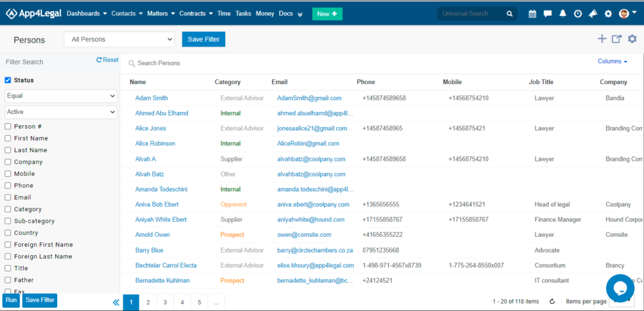Click the clock time-tracker icon
The height and width of the screenshot is (311, 644).
(x=578, y=14)
